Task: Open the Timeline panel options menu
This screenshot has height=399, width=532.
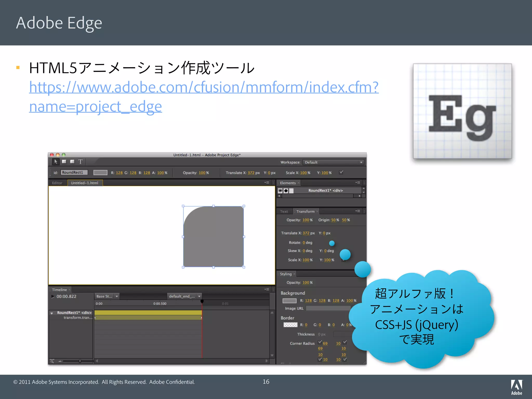Action: coord(267,289)
